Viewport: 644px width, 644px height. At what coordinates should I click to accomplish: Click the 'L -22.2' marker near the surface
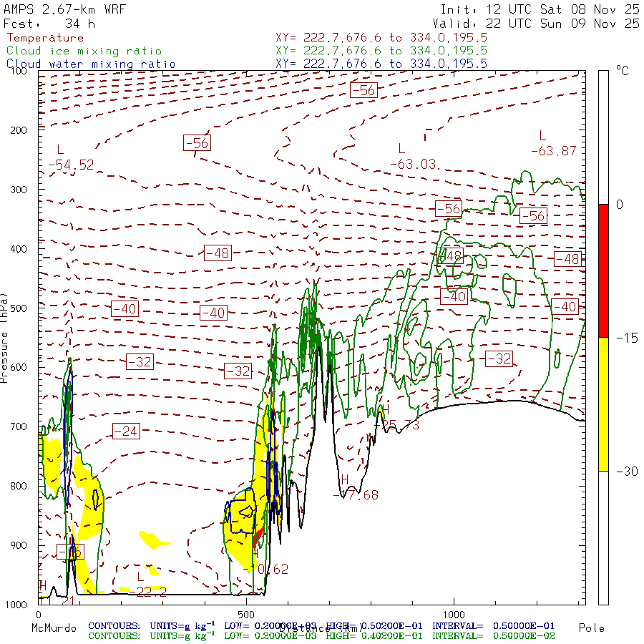coord(148,585)
